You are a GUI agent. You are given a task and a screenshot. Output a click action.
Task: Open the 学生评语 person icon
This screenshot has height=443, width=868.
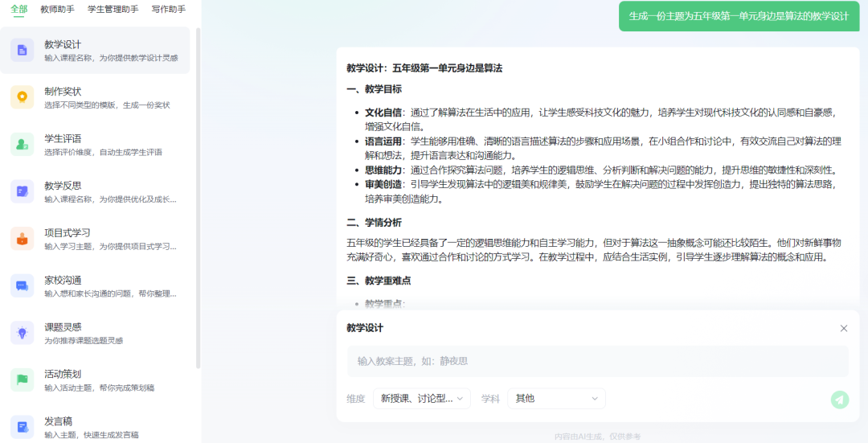click(x=23, y=145)
